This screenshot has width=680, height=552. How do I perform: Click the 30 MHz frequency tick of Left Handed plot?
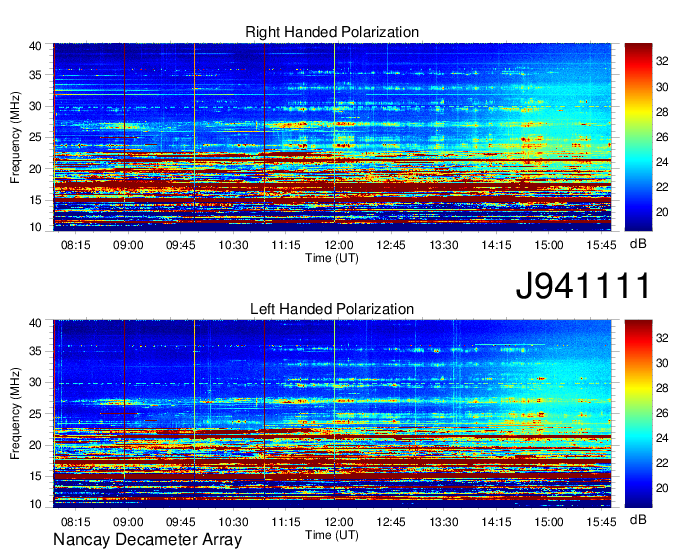coord(35,382)
